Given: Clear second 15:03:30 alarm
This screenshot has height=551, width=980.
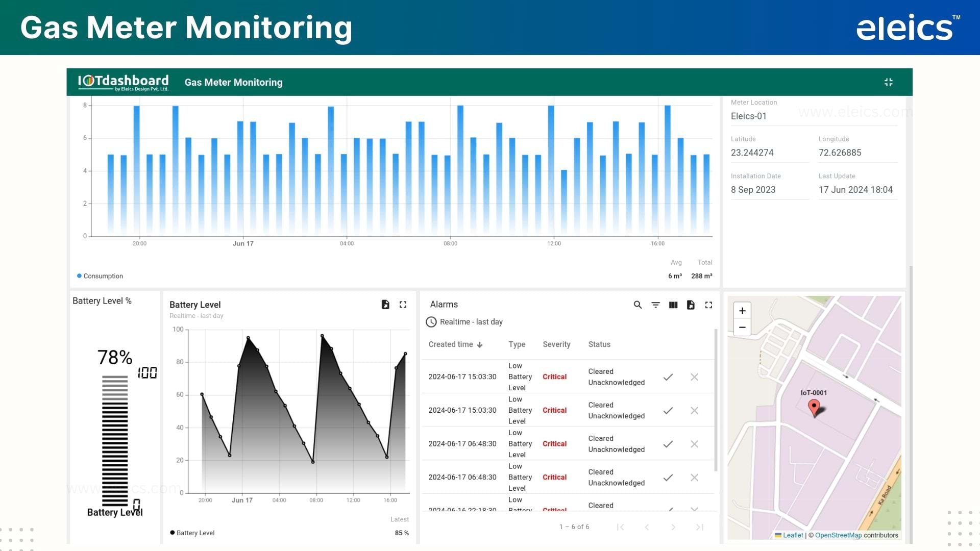Looking at the screenshot, I should [694, 411].
